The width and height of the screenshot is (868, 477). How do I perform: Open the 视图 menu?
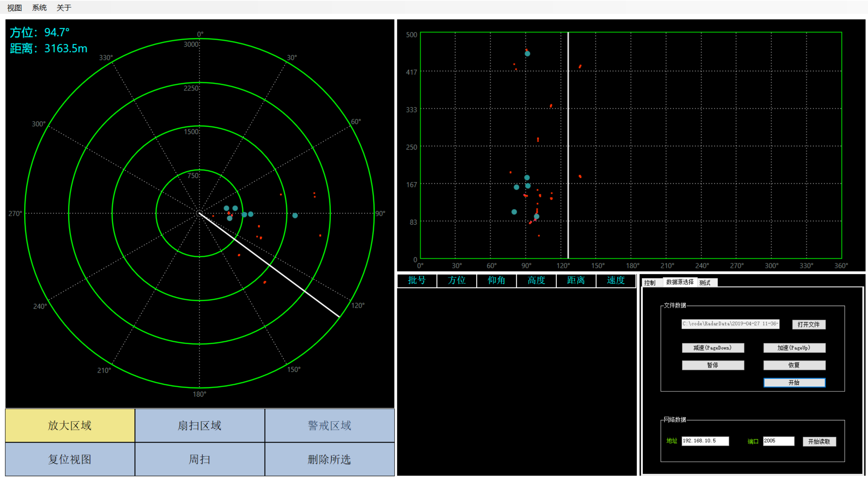point(15,7)
